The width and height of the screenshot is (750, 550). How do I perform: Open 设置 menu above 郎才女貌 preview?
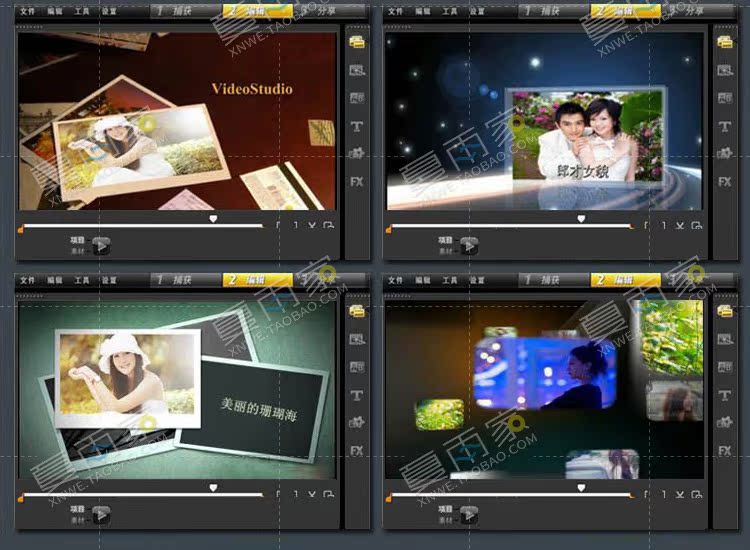[x=477, y=11]
